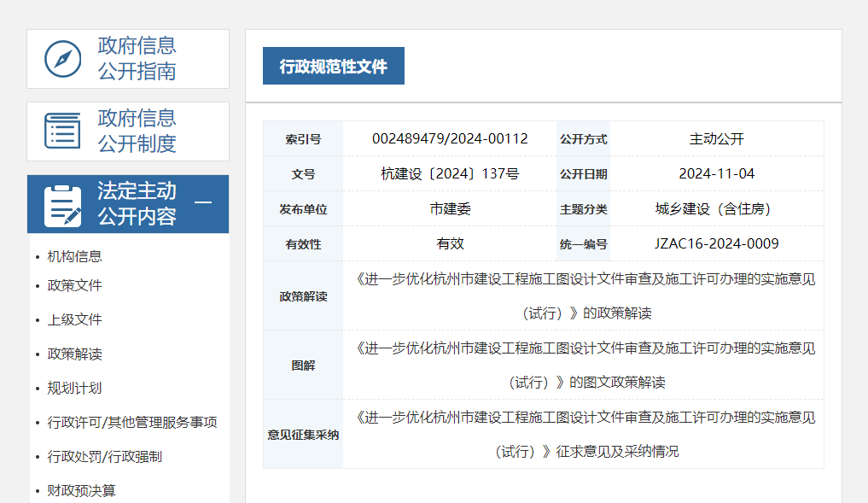The width and height of the screenshot is (868, 503).
Task: Open the feedback adoption link in 意见征集采纳 row
Action: [x=582, y=434]
